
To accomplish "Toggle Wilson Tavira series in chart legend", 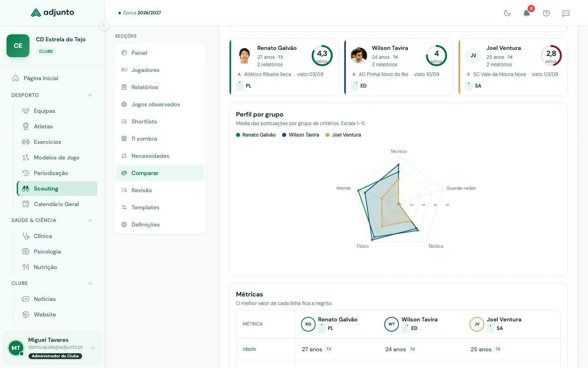I will (301, 135).
